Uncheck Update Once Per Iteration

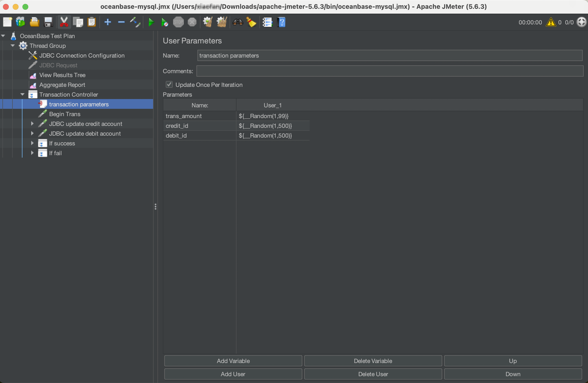[x=169, y=85]
